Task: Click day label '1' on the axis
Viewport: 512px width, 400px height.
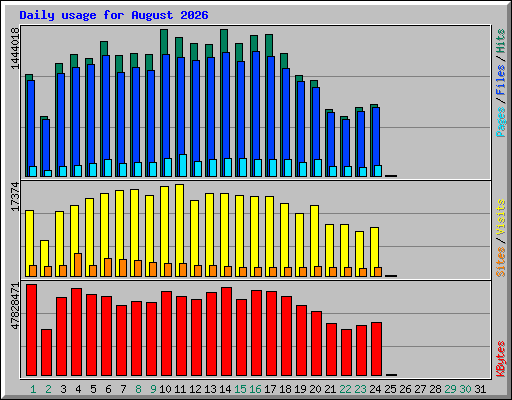Action: pos(33,389)
